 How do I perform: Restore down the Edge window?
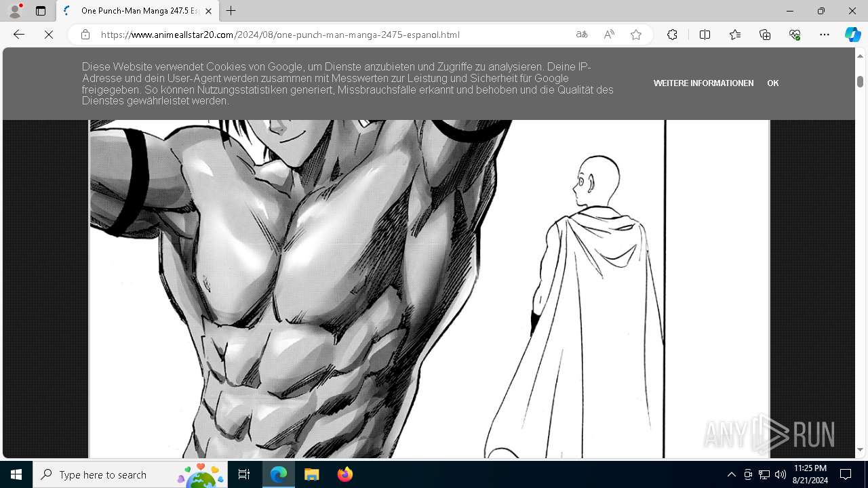[821, 11]
